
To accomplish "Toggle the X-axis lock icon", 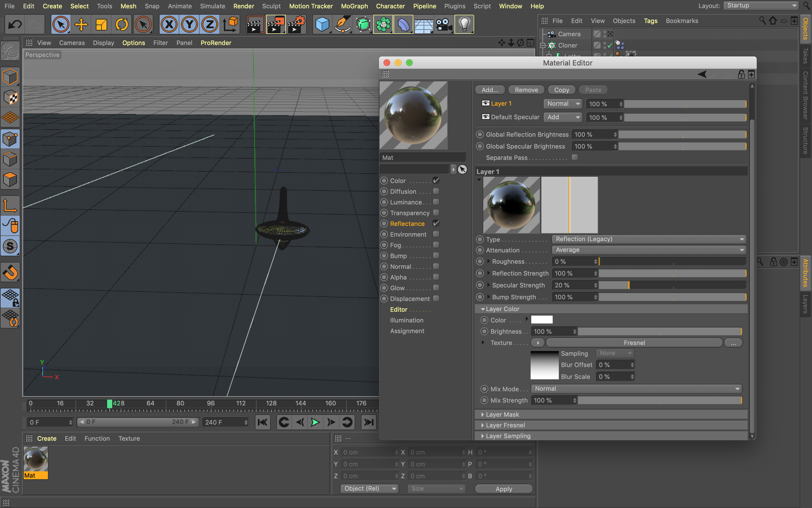I will pos(169,25).
